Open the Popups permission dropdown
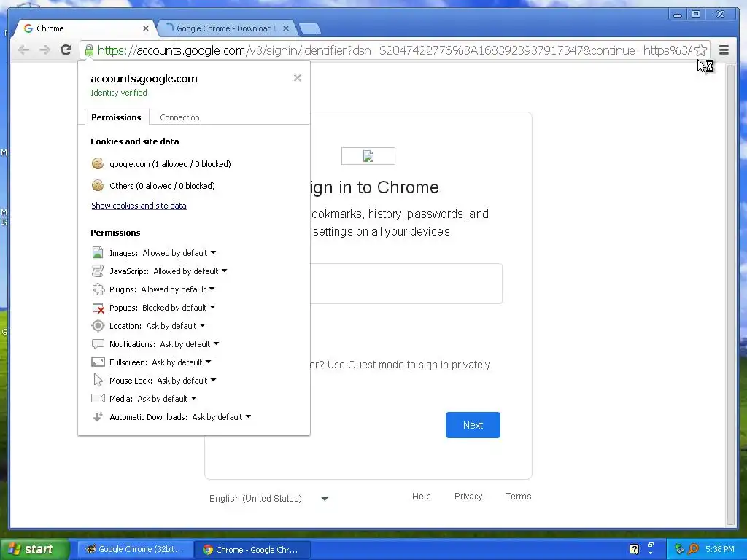The width and height of the screenshot is (747, 560). pos(179,308)
